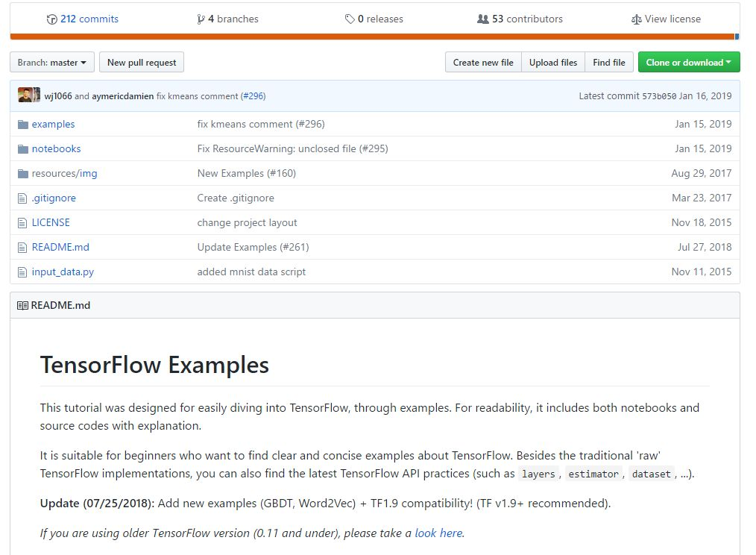The image size is (756, 555).
Task: Open README.md in the file list
Action: [x=60, y=247]
